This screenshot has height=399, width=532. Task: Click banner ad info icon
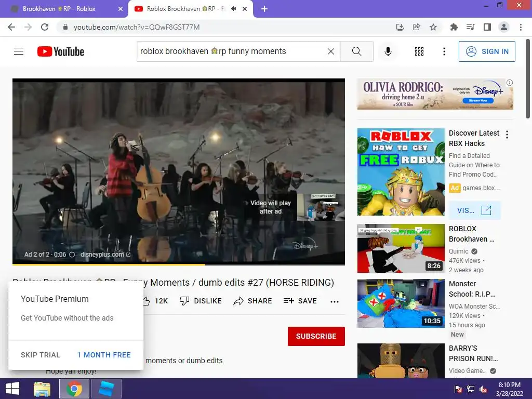(x=510, y=83)
